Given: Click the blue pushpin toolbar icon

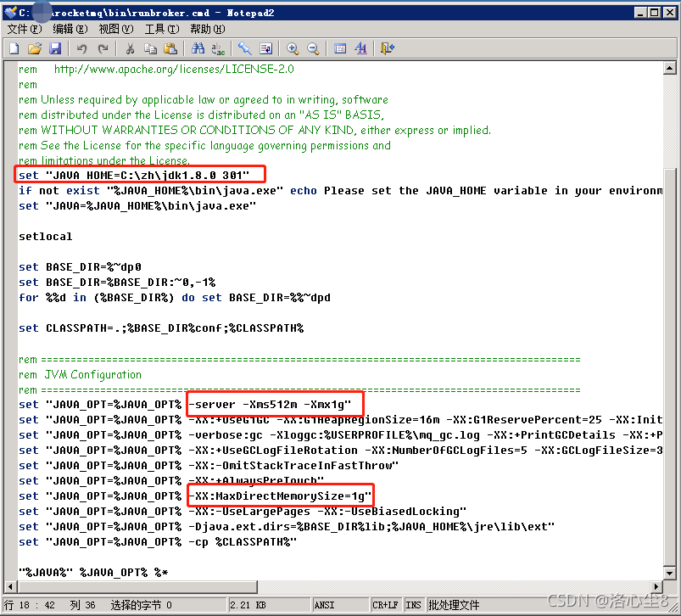Looking at the screenshot, I should coord(245,48).
